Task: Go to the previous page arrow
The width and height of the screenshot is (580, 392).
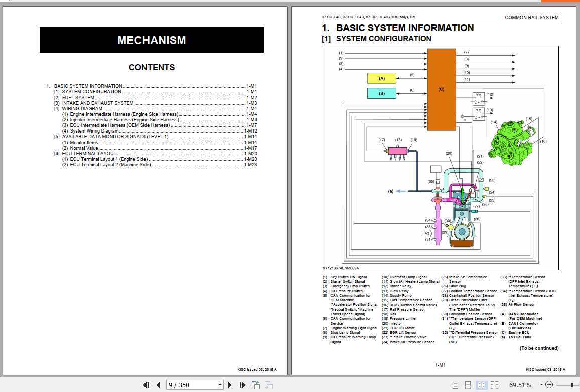Action: 158,385
